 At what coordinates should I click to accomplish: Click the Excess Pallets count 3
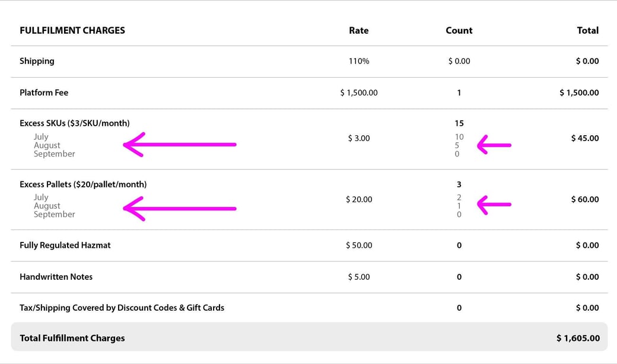459,185
